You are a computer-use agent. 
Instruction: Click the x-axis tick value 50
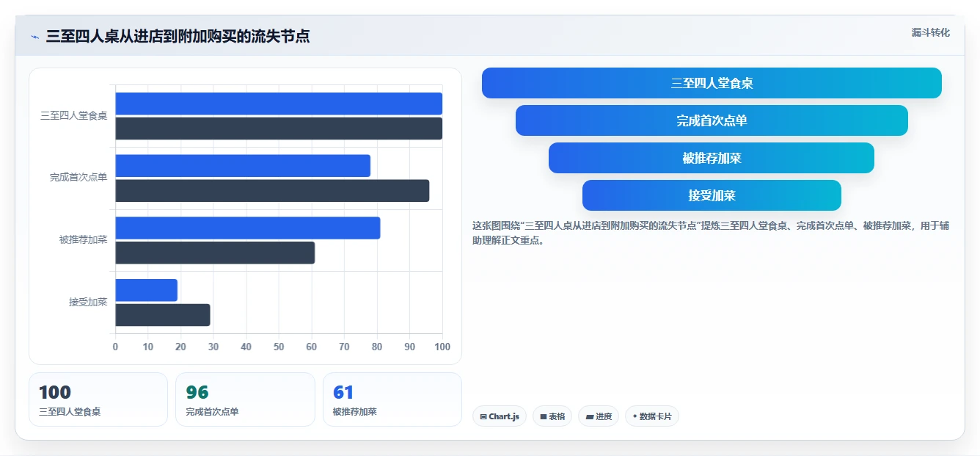tap(279, 347)
